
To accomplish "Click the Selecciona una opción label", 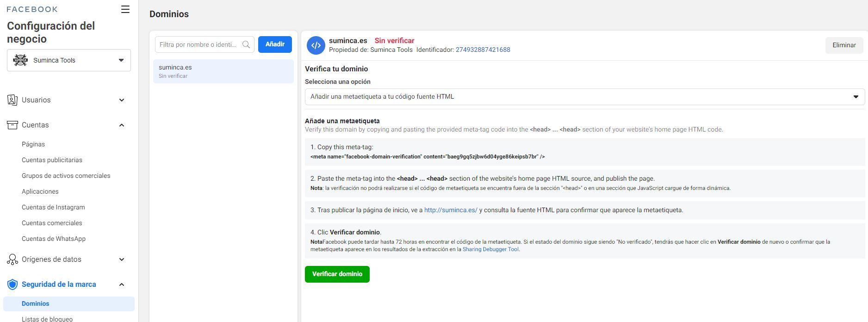I will pyautogui.click(x=338, y=82).
